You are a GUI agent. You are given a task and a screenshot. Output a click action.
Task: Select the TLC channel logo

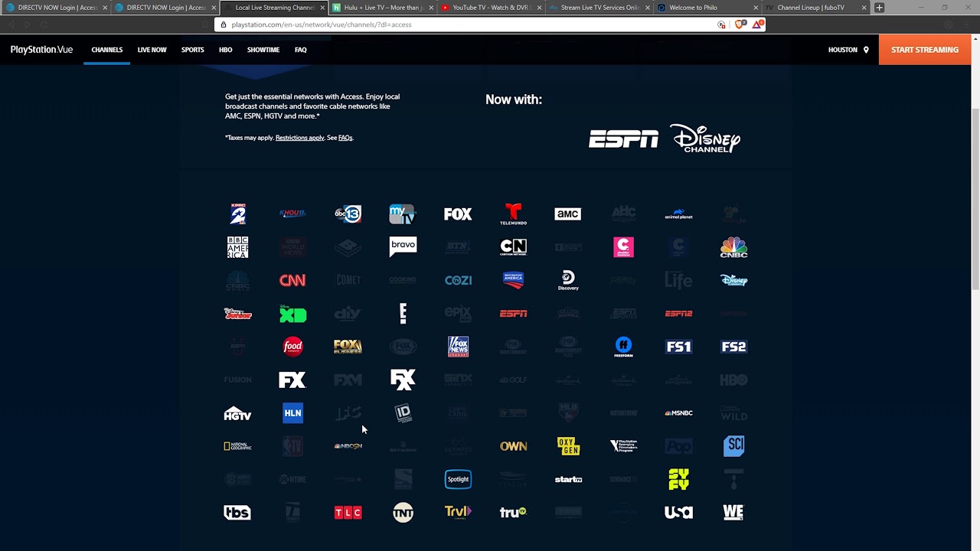(x=348, y=512)
